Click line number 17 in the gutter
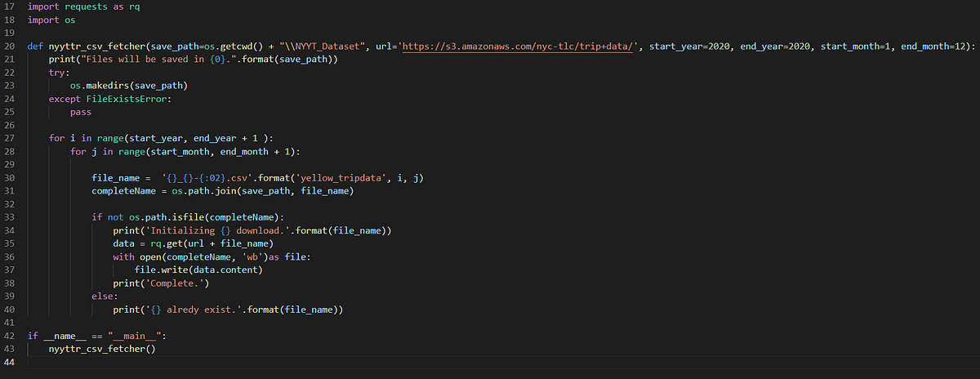The image size is (980, 379). point(10,5)
